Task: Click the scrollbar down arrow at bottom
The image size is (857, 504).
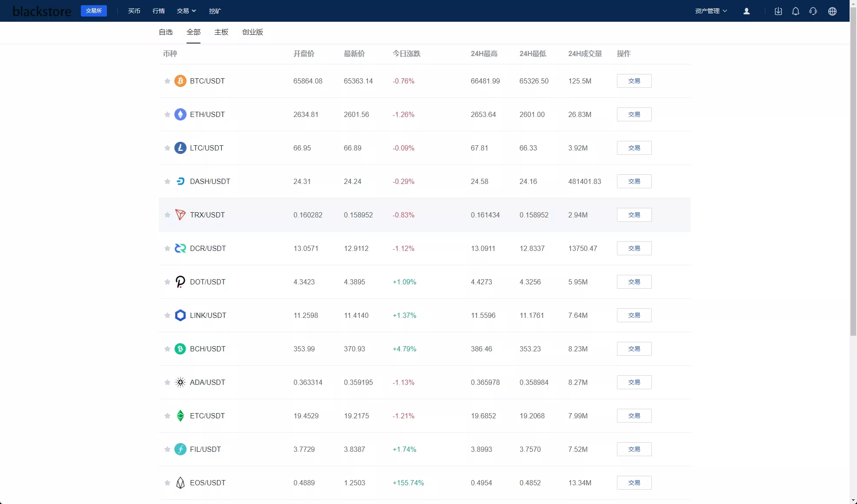Action: (853, 500)
